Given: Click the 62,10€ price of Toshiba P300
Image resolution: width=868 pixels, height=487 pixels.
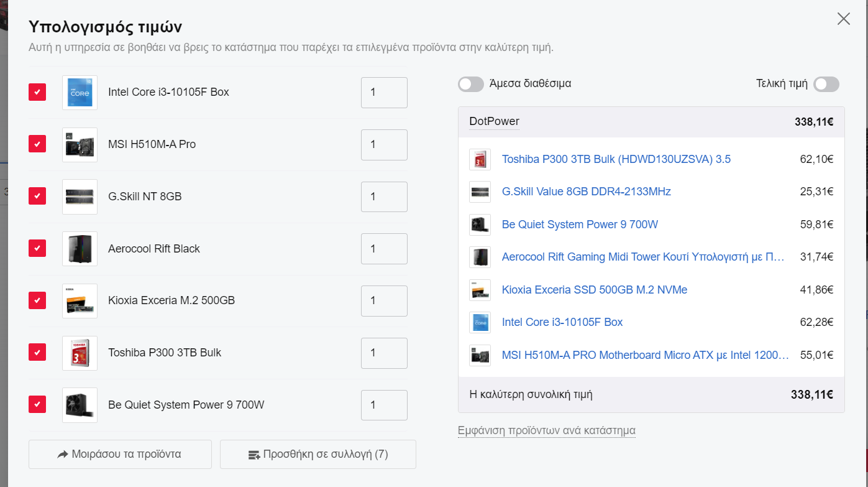Looking at the screenshot, I should click(x=816, y=159).
